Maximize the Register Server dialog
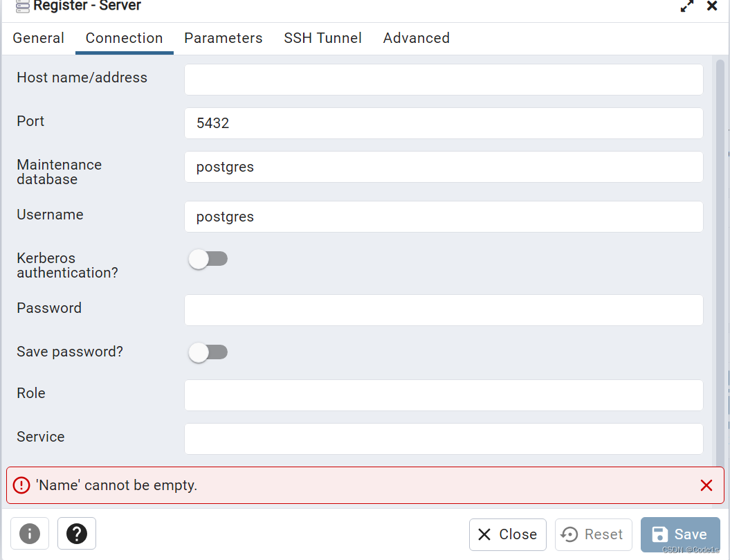The image size is (730, 560). pyautogui.click(x=687, y=6)
